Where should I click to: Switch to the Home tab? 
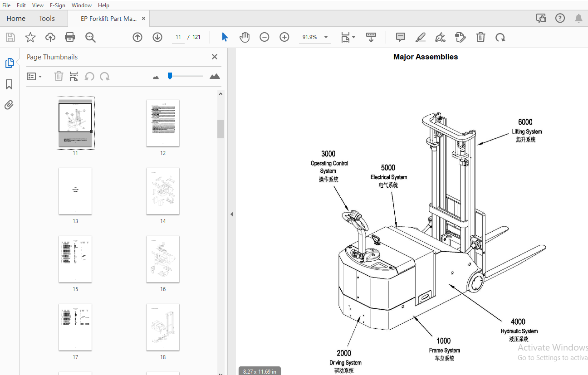tap(16, 19)
